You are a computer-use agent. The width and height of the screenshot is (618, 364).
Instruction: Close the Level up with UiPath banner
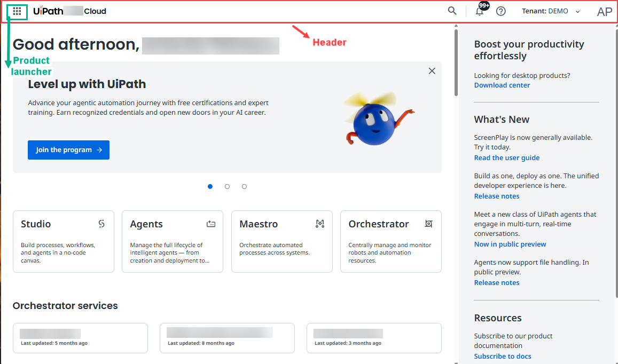tap(432, 71)
